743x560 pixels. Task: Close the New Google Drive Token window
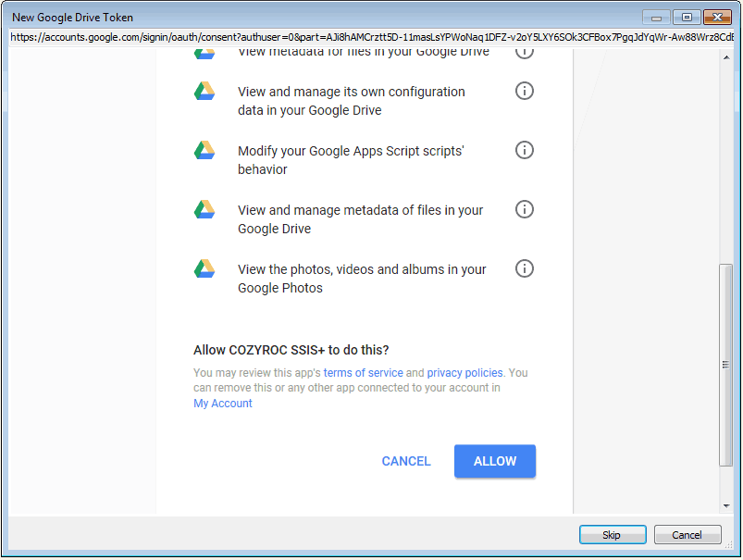point(717,18)
